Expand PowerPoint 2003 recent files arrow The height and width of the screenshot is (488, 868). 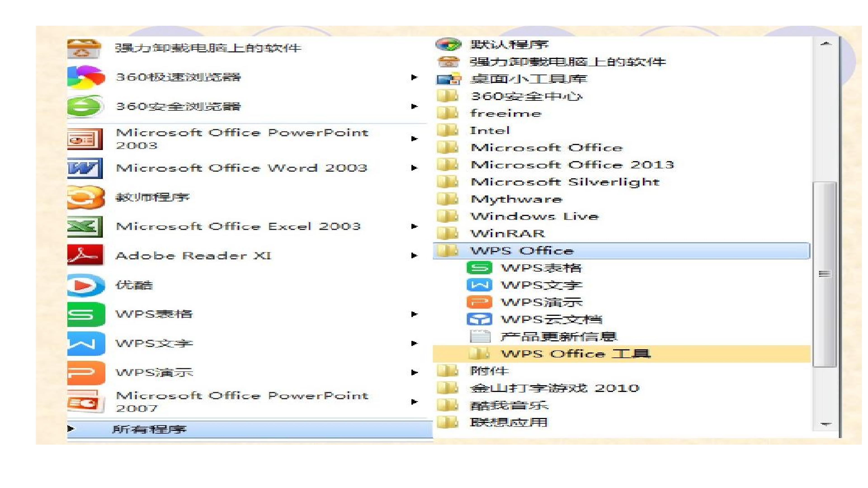[x=415, y=139]
